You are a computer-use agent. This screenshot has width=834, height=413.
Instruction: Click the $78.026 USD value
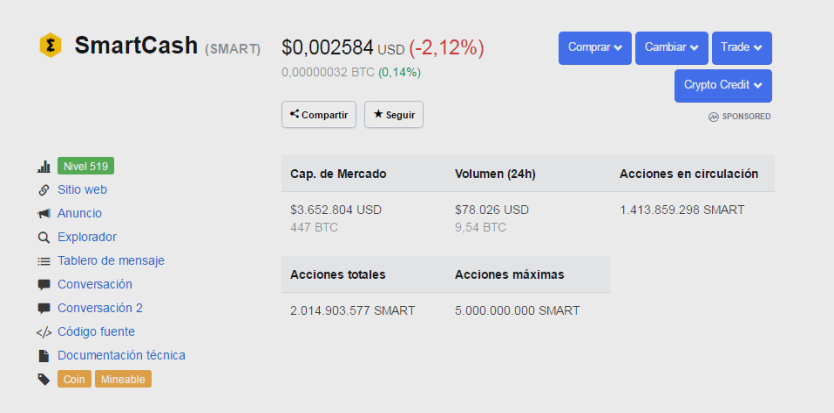492,210
